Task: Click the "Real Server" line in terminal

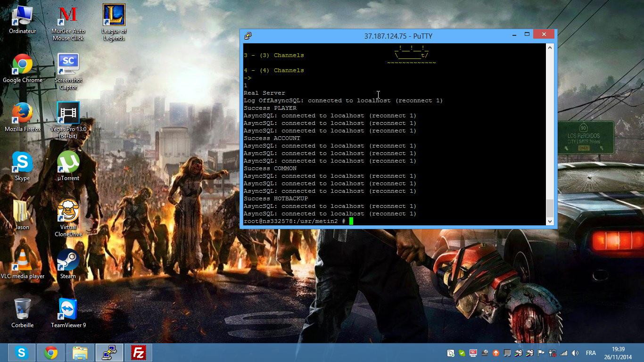Action: pyautogui.click(x=264, y=93)
